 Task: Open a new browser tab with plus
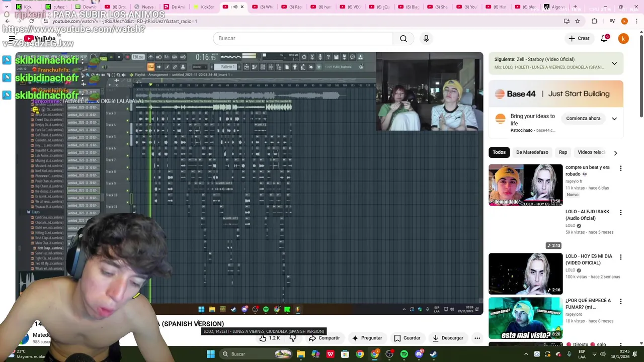pyautogui.click(x=575, y=7)
